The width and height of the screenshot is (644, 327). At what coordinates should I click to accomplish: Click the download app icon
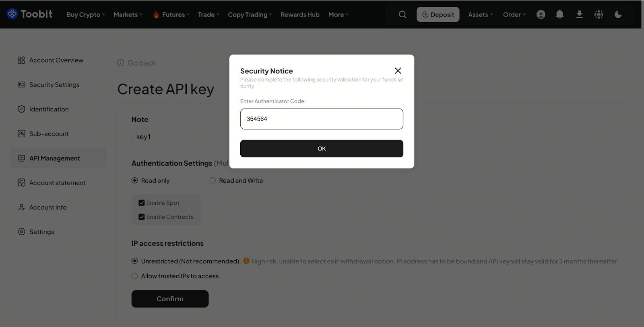[x=580, y=14]
